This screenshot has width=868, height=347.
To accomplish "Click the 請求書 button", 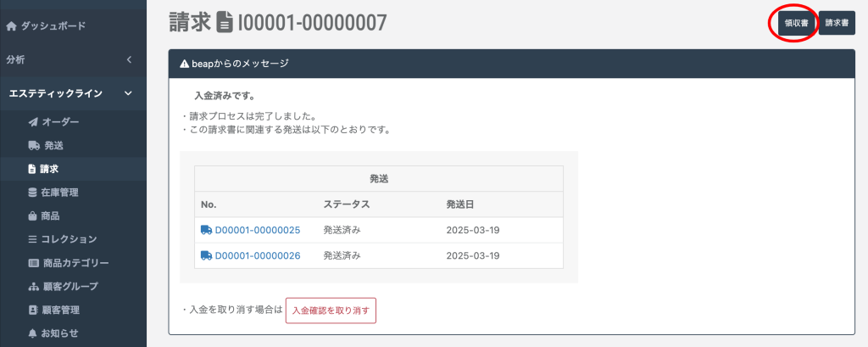I will [x=837, y=24].
